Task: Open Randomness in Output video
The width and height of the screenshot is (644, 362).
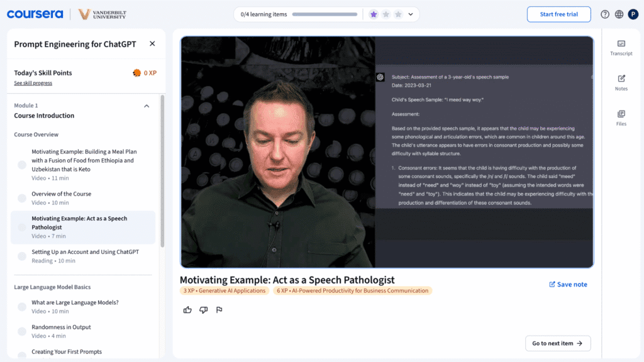Action: [84, 331]
